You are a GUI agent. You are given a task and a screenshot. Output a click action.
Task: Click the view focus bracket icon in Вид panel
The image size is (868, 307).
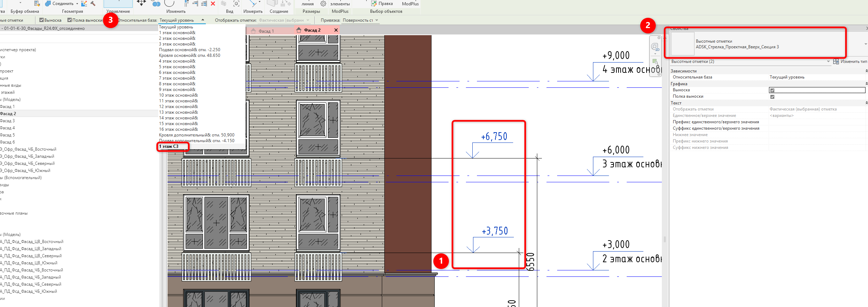coord(236,4)
